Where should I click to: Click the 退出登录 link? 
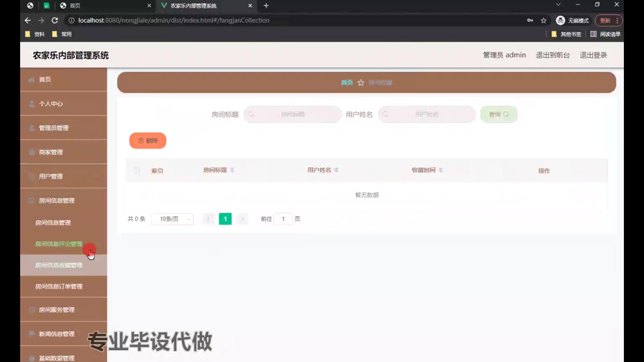[x=593, y=55]
